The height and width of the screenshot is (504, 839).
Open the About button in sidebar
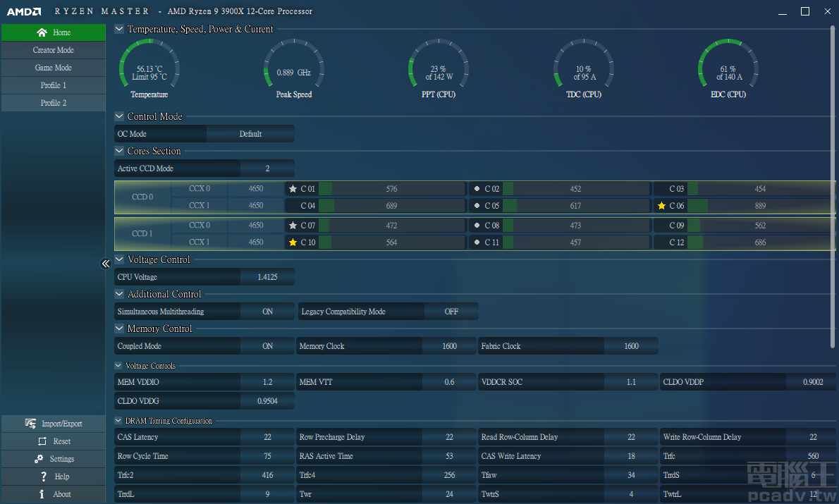pyautogui.click(x=53, y=494)
